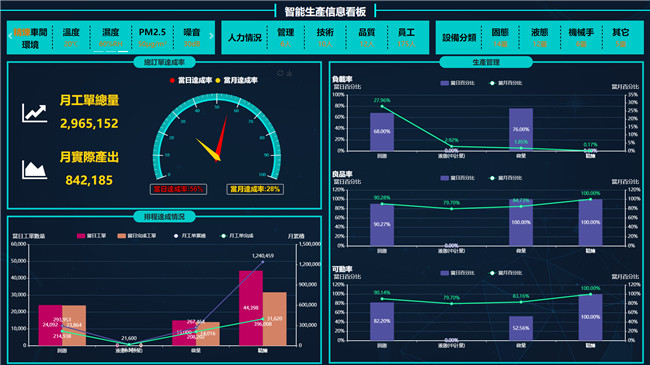Screen dimensions: 650x365
Task: Click the trend line icon beside 月工單總量
Action: [x=34, y=113]
